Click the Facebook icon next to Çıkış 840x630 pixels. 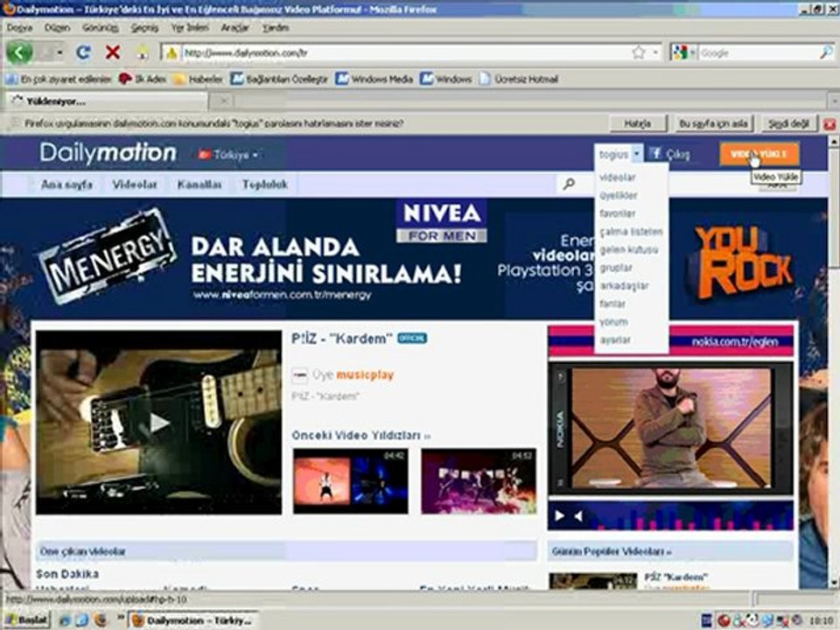655,154
